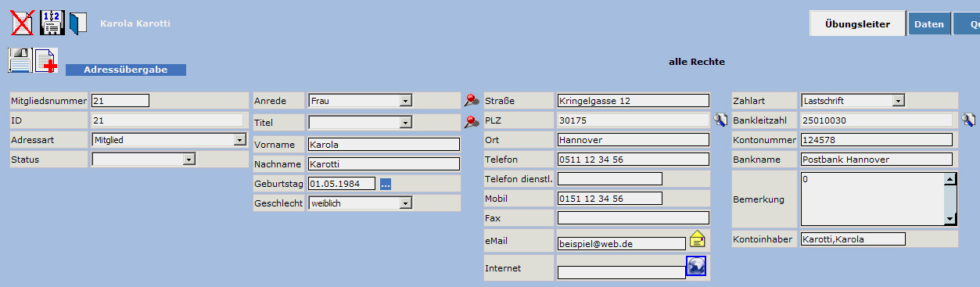Screen dimensions: 980x287
Task: Expand the Zahlart dropdown
Action: click(x=899, y=101)
